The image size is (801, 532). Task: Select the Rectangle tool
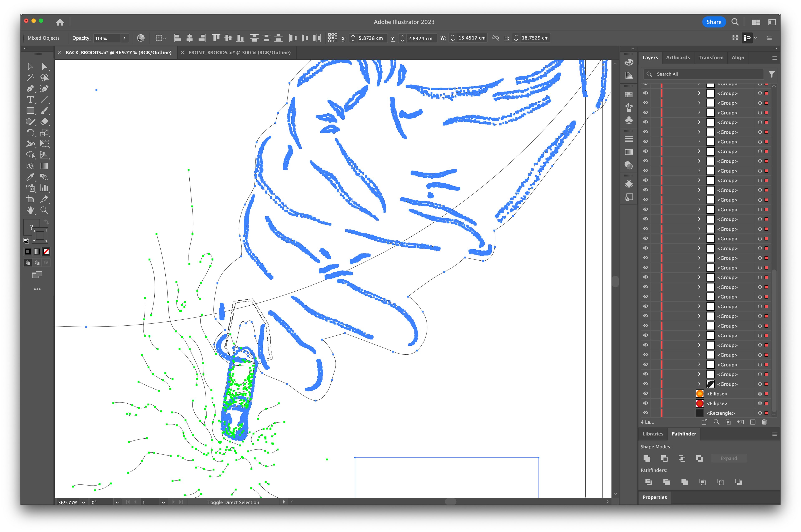(30, 111)
